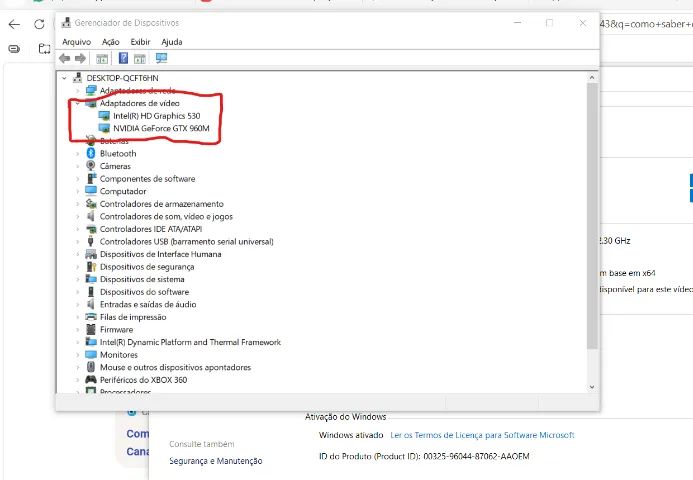Select the Adaptadores de vídeo label
Image resolution: width=693 pixels, height=480 pixels.
click(140, 103)
